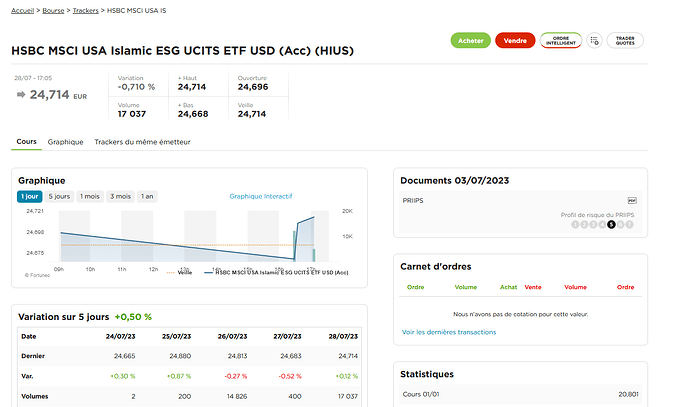Image resolution: width=690 pixels, height=407 pixels.
Task: Open Bourse breadcrumb link
Action: [53, 11]
